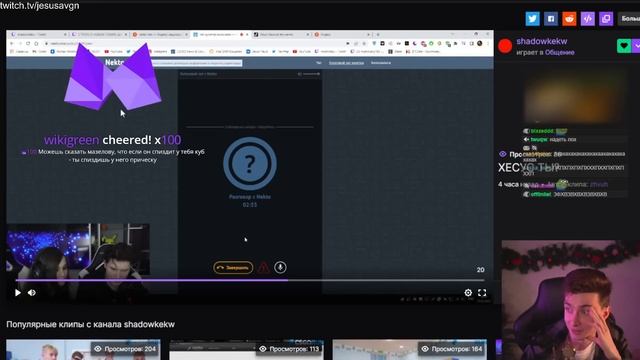Screen dimensions: 640x360
Task: Switch to the third browser tab
Action: (x=160, y=35)
